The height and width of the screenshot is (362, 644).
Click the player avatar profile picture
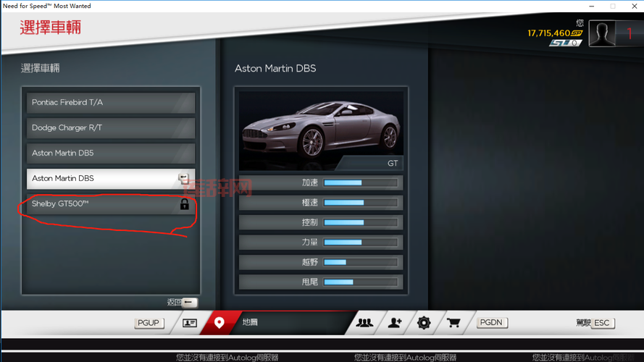pos(602,33)
